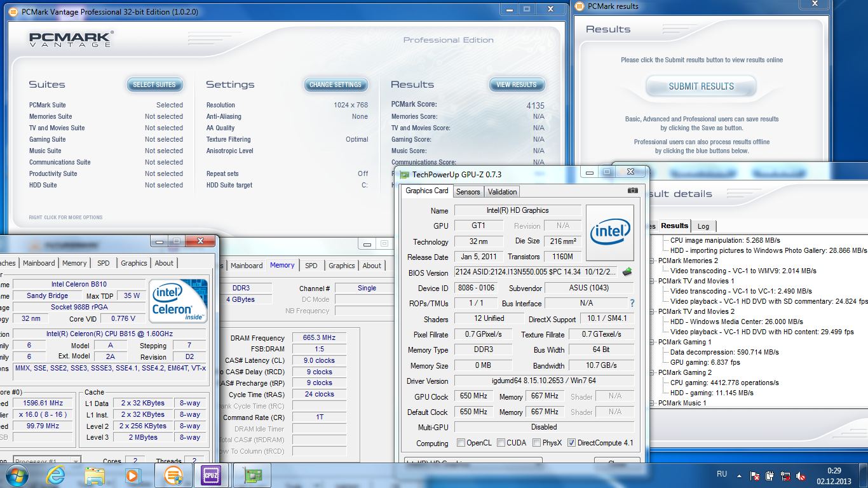Image resolution: width=868 pixels, height=488 pixels.
Task: Click the BIOS save chip icon in GPU-Z
Action: point(627,272)
